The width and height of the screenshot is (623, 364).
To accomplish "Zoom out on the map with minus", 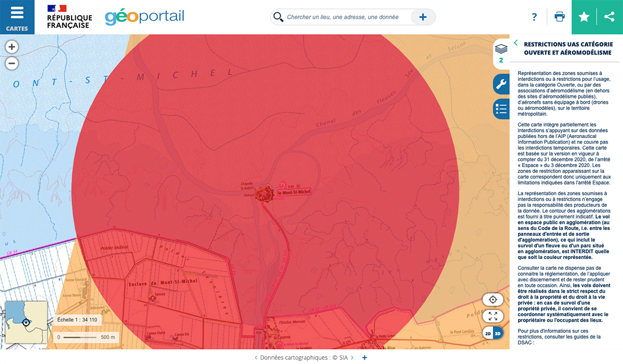I will pos(12,63).
